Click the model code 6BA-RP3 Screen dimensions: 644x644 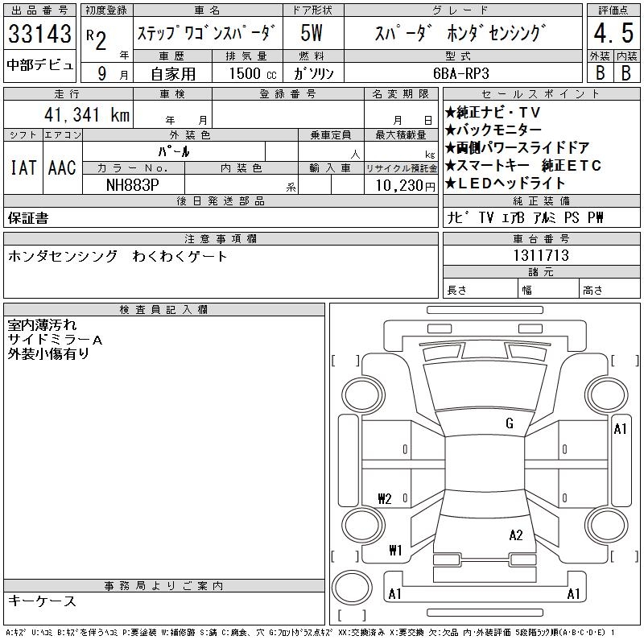(x=461, y=72)
